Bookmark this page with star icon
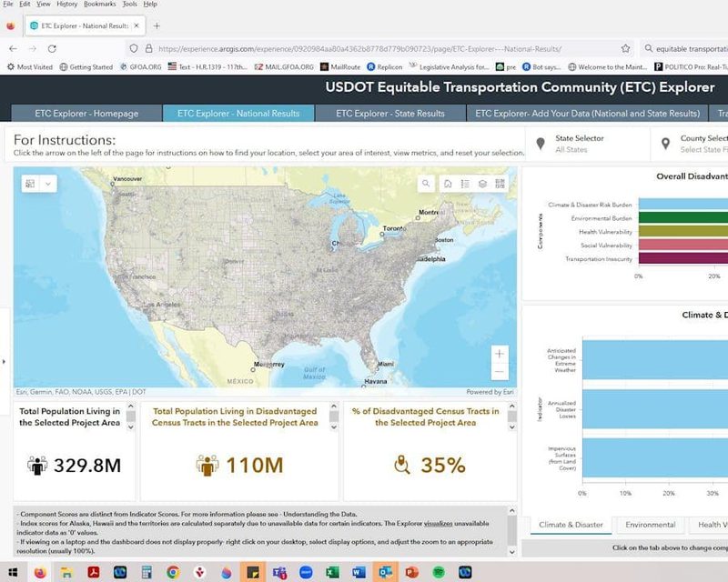 (x=625, y=49)
